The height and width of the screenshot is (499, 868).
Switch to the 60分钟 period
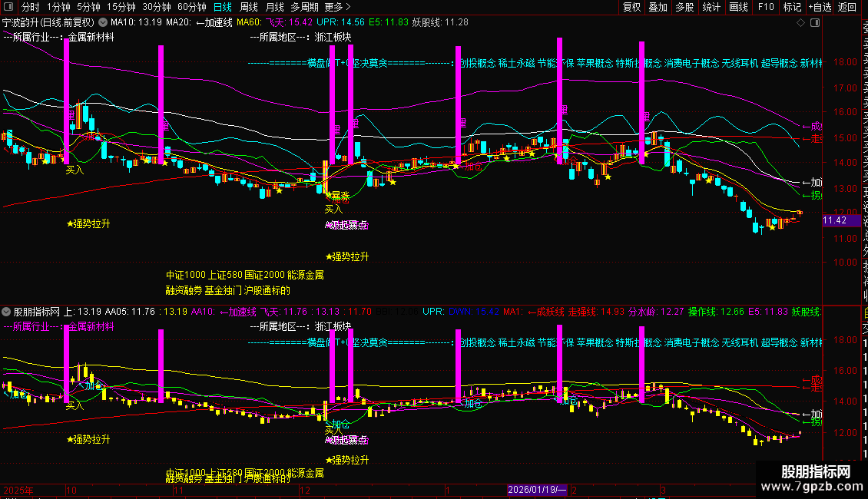[x=191, y=7]
